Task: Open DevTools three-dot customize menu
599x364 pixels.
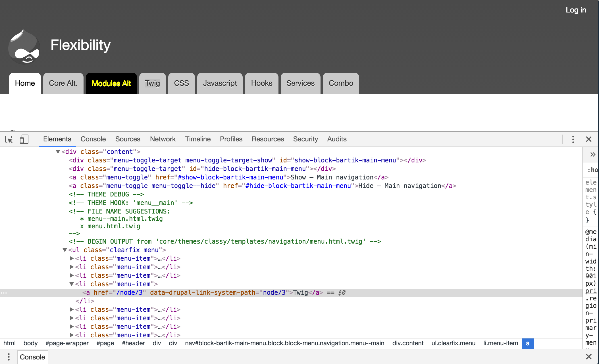Action: pos(573,139)
